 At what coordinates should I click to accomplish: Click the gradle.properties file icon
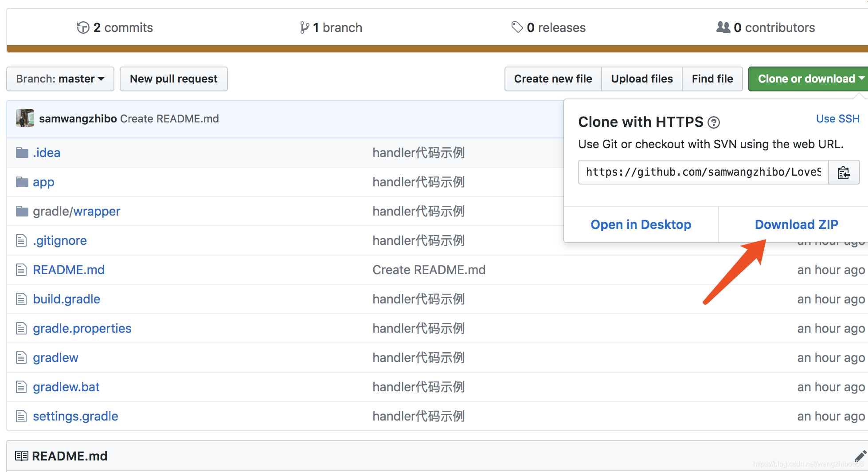[x=21, y=328]
